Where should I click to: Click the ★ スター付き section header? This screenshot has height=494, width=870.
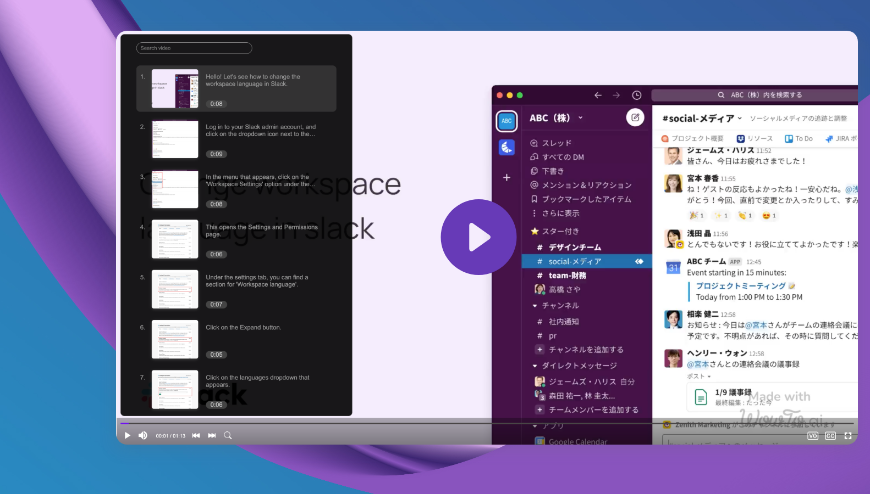click(555, 231)
